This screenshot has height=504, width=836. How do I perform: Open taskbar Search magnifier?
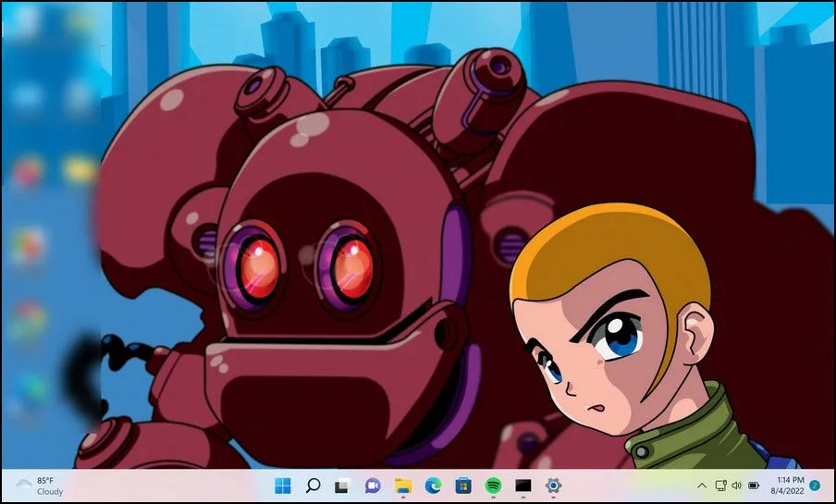click(x=313, y=486)
